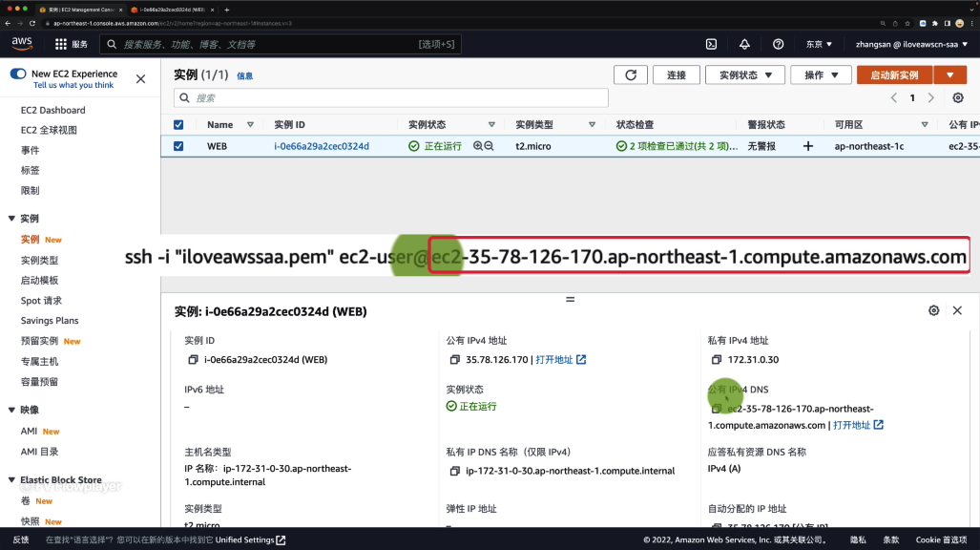
Task: Switch to second browser tab
Action: (172, 10)
